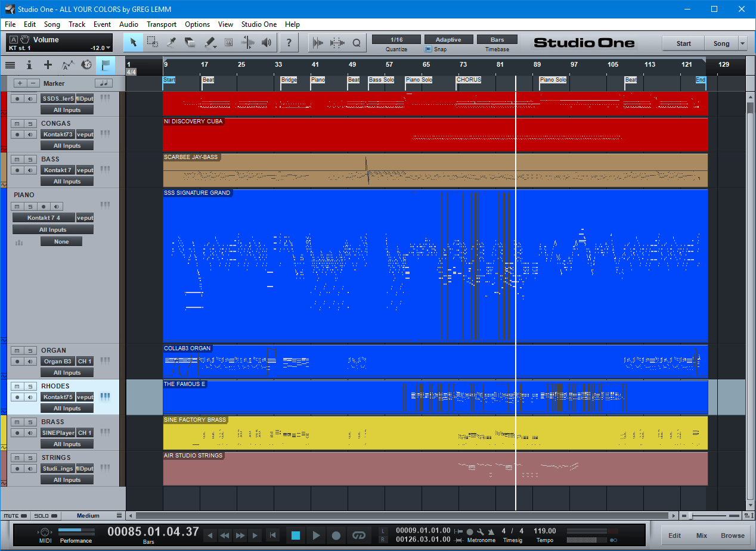This screenshot has width=756, height=551.
Task: Click the Record transport button
Action: click(336, 536)
